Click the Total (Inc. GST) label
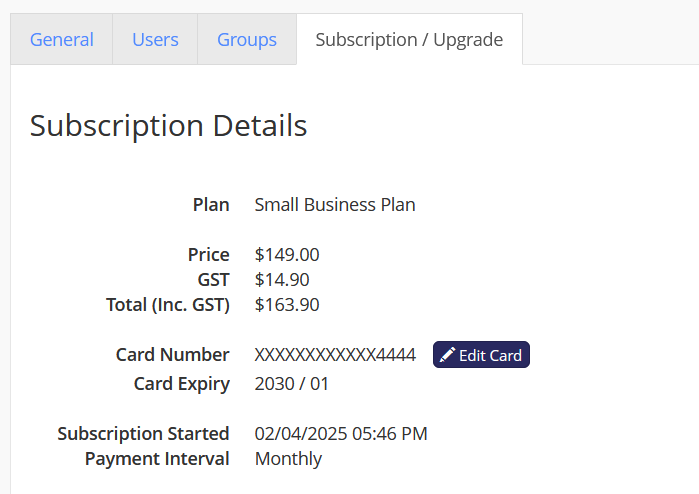699x494 pixels. point(168,305)
